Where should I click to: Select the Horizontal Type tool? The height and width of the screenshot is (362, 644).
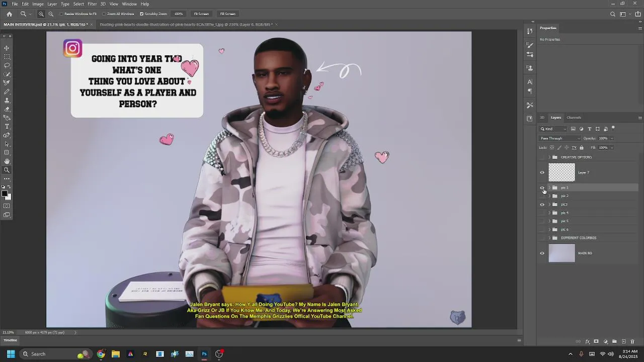click(x=7, y=126)
